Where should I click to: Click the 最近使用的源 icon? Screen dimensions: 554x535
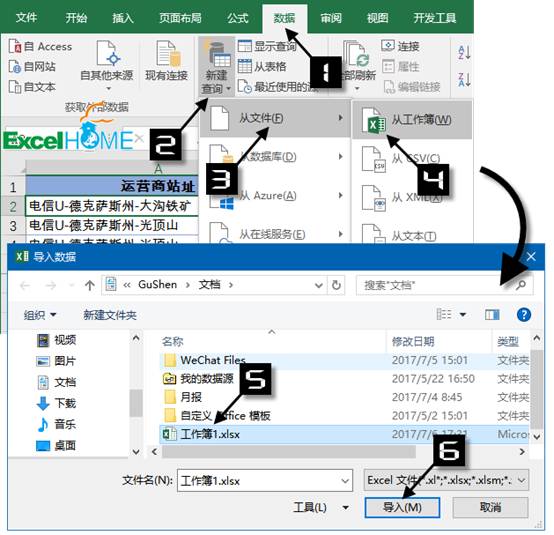pos(244,87)
